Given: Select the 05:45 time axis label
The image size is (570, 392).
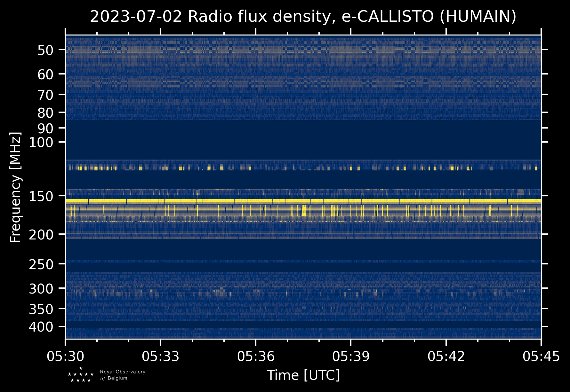Looking at the screenshot, I should pyautogui.click(x=541, y=356).
